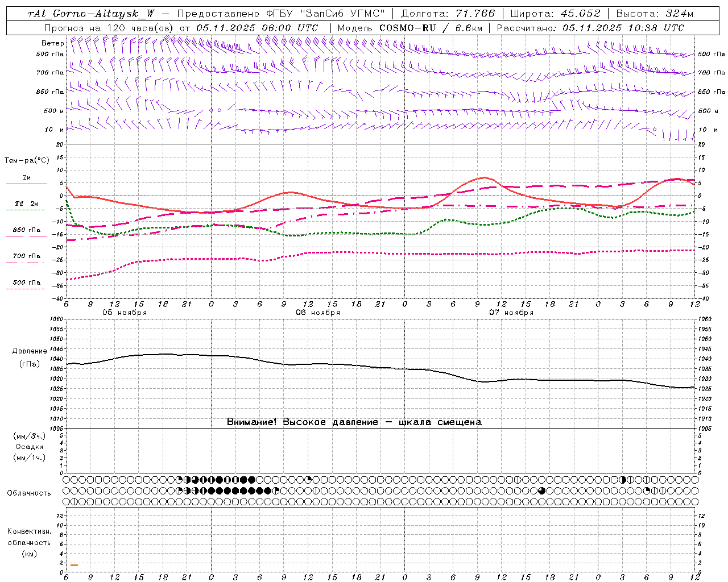Click the (мм/1ч.) precipitation unit label

(x=29, y=458)
